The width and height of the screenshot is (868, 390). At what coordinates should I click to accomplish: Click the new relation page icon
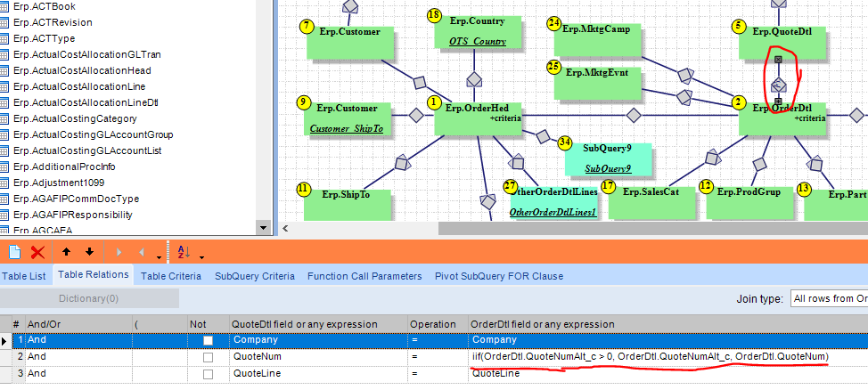14,252
